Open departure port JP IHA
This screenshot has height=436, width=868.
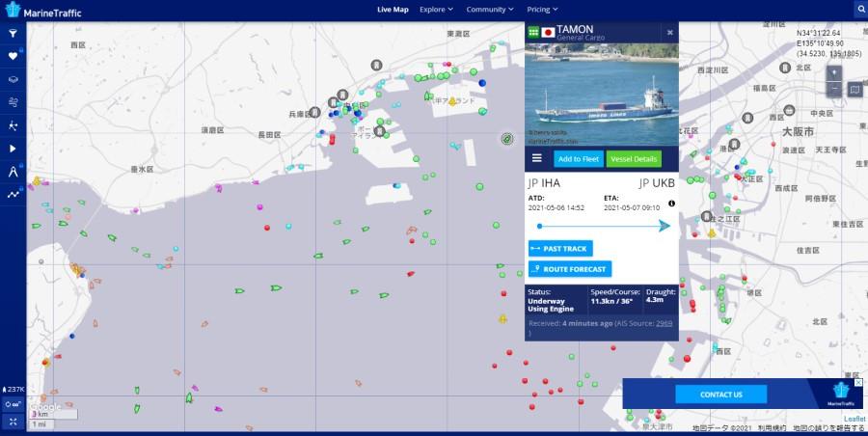[544, 183]
